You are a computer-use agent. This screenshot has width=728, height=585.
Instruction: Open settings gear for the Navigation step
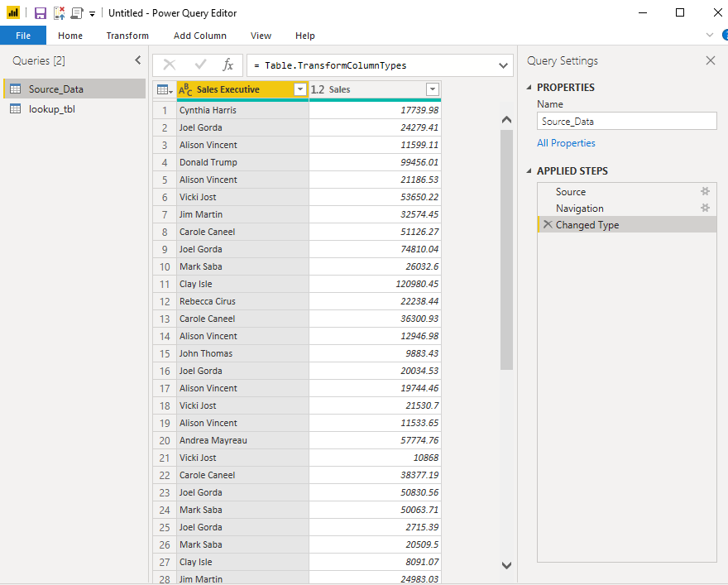coord(705,208)
